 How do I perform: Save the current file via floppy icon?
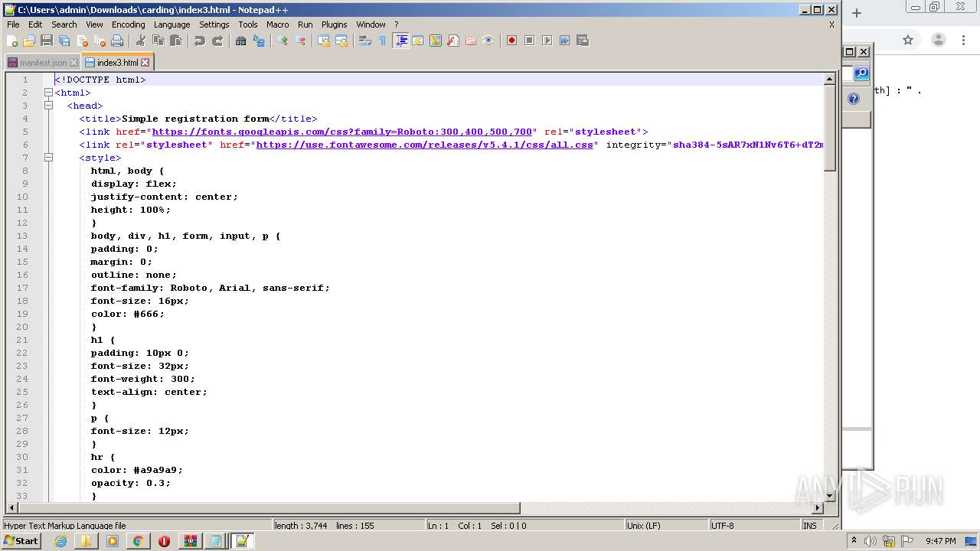47,41
